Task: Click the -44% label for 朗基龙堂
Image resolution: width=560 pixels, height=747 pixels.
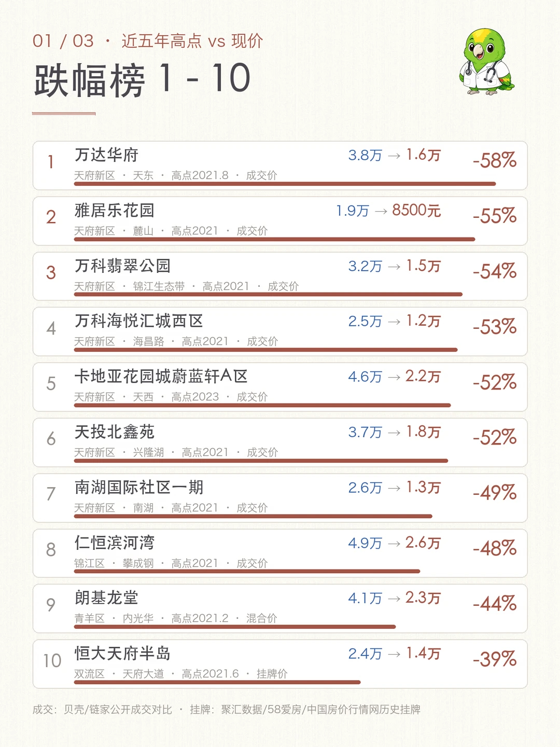Action: click(x=495, y=603)
